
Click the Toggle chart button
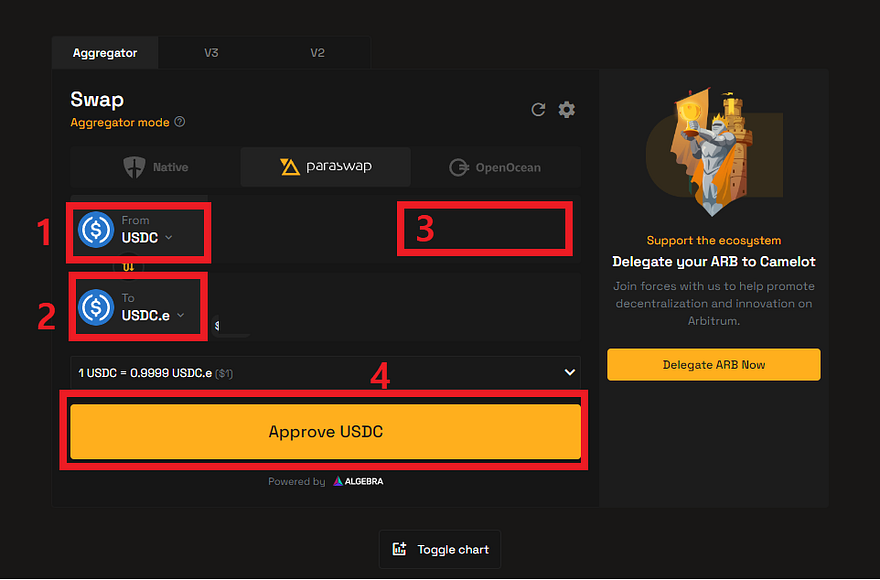point(440,549)
